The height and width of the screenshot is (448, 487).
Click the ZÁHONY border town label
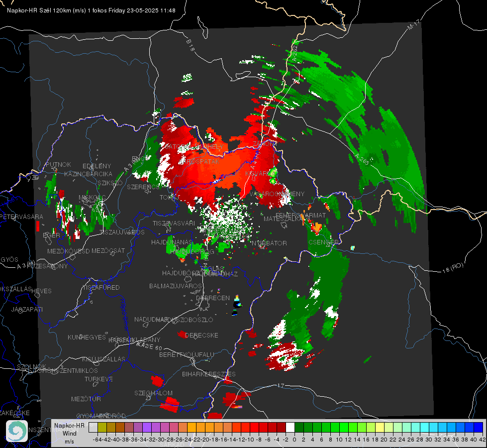(x=265, y=144)
